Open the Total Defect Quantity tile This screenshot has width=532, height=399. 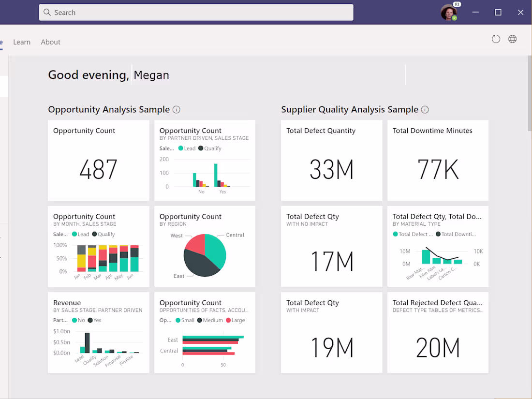[331, 160]
